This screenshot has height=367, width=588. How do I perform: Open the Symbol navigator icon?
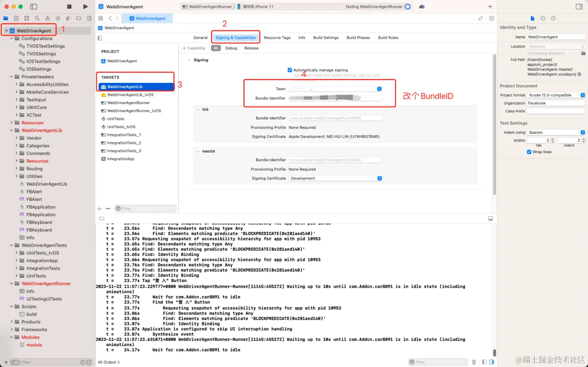tap(27, 18)
